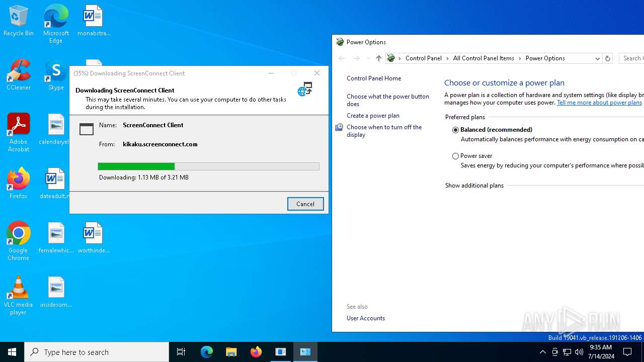644x362 pixels.
Task: Select the monabstra... Word document icon
Action: click(x=94, y=21)
